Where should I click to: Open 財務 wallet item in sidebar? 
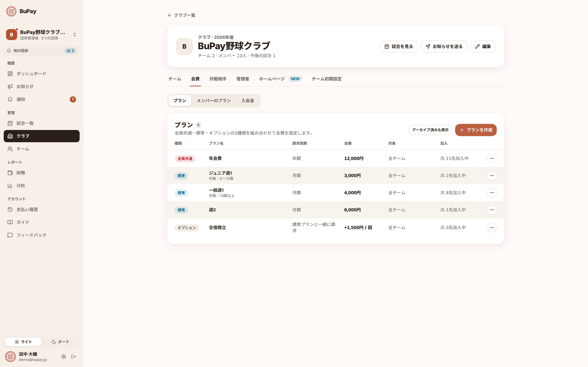pyautogui.click(x=41, y=173)
